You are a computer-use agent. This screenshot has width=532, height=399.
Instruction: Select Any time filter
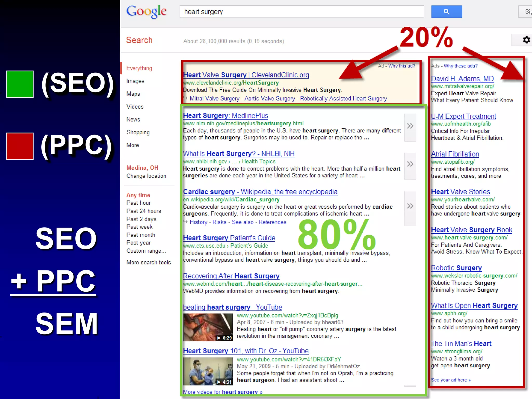(138, 195)
